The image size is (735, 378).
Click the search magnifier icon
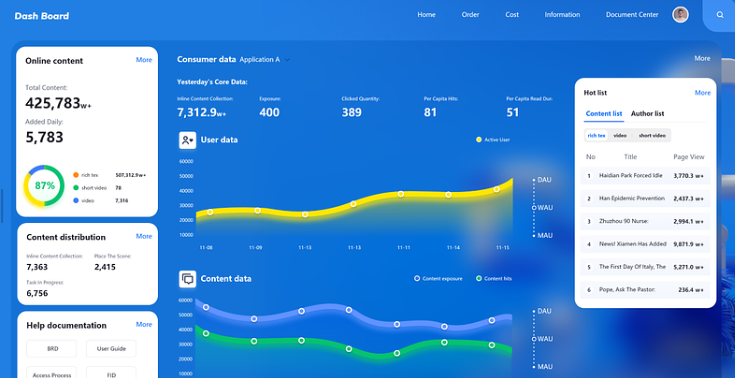tap(720, 15)
